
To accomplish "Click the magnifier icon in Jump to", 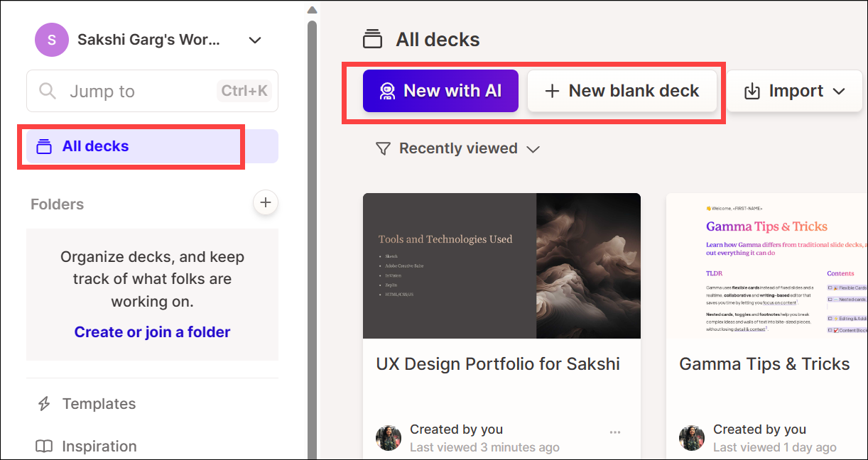I will click(48, 91).
